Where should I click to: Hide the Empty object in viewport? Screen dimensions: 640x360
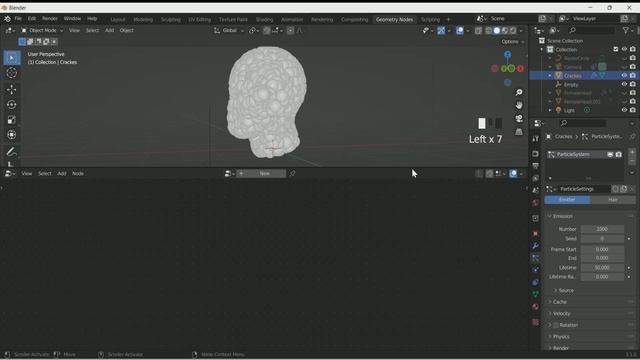tap(624, 84)
